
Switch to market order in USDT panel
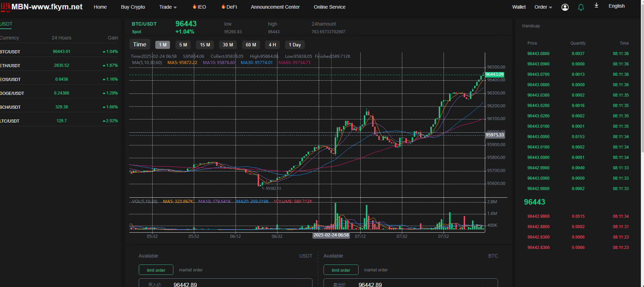[191, 270]
